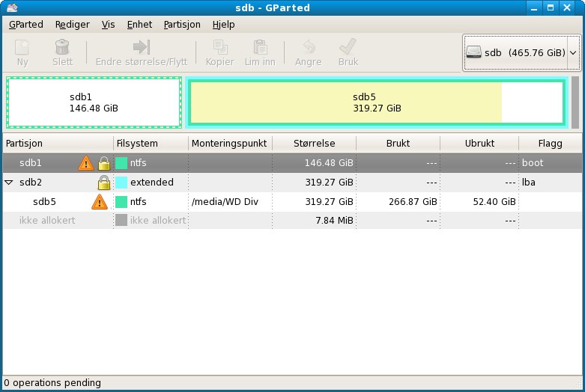Click the 0 operations pending status text
Image resolution: width=585 pixels, height=392 pixels.
[52, 383]
